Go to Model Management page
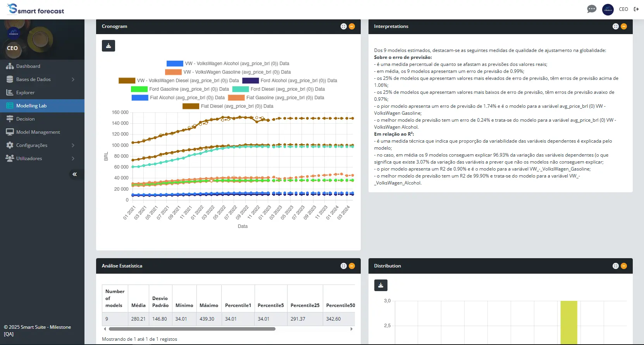644x345 pixels. tap(38, 132)
